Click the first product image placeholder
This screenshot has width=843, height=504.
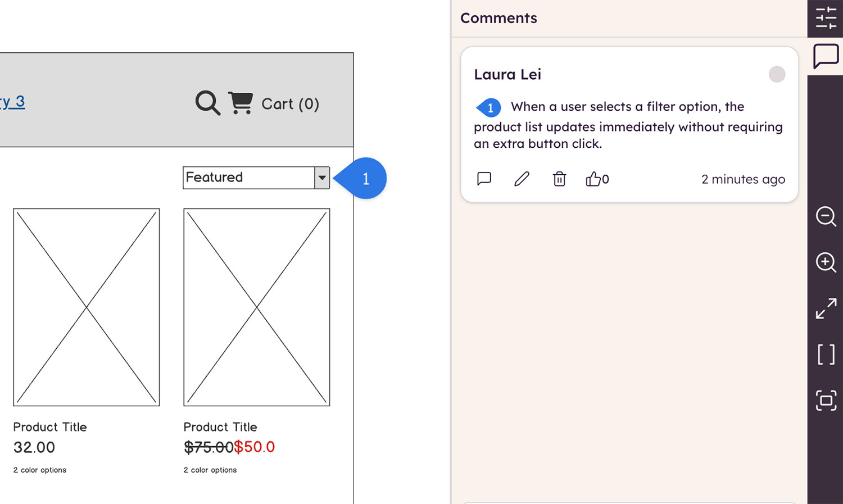87,307
